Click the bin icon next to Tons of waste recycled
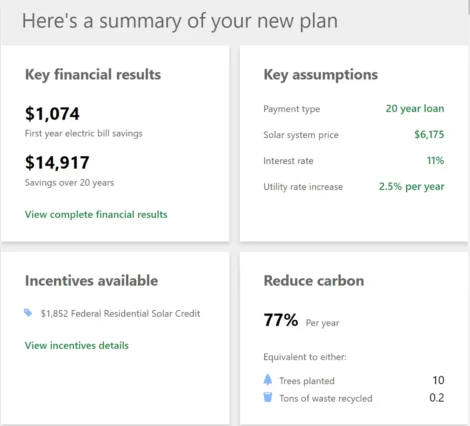This screenshot has height=426, width=470. pos(268,397)
